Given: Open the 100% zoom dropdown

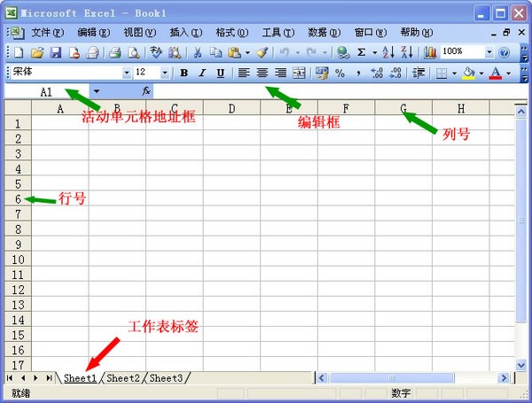Looking at the screenshot, I should click(x=489, y=52).
